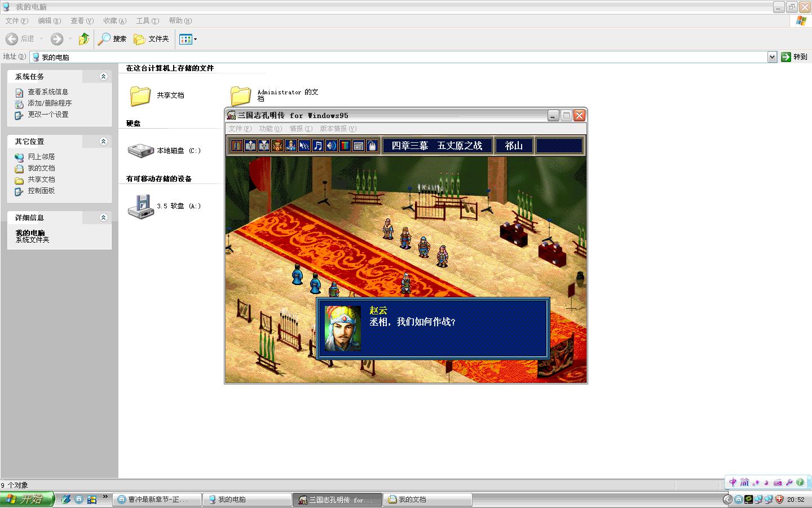Image resolution: width=812 pixels, height=508 pixels.
Task: Open the game's 情报 menu
Action: [x=301, y=129]
